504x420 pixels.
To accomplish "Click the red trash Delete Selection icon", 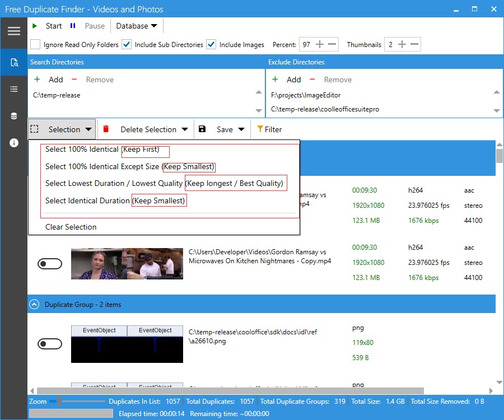I will [106, 129].
